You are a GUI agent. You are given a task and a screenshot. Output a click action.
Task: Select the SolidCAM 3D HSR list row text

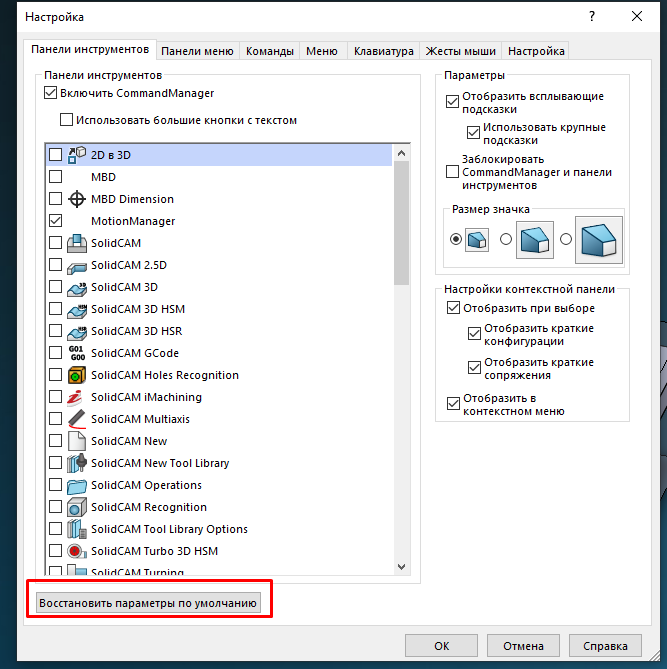click(137, 332)
